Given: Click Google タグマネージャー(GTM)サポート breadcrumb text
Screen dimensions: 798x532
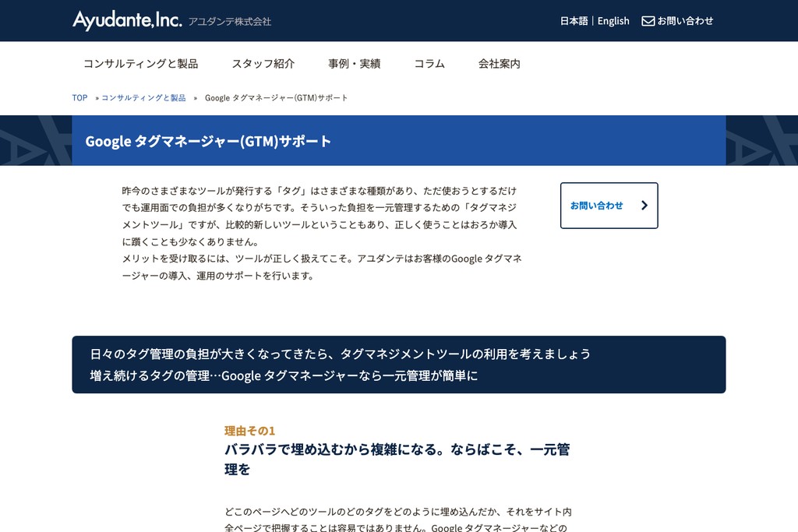Looking at the screenshot, I should click(277, 97).
